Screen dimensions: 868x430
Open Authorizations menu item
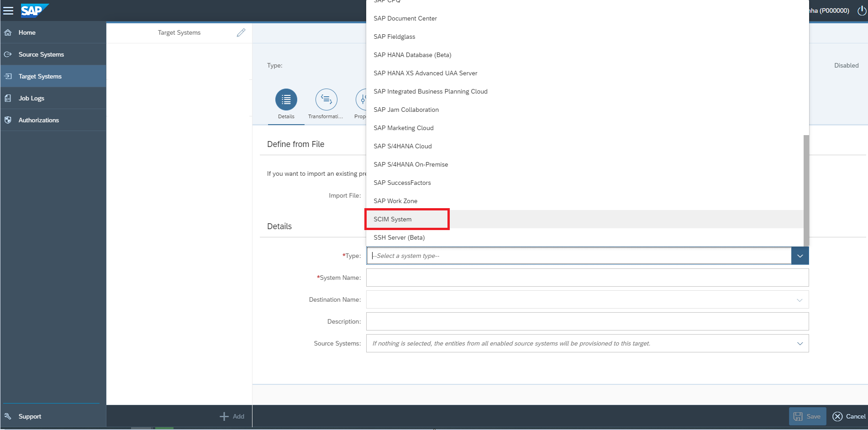(x=53, y=120)
